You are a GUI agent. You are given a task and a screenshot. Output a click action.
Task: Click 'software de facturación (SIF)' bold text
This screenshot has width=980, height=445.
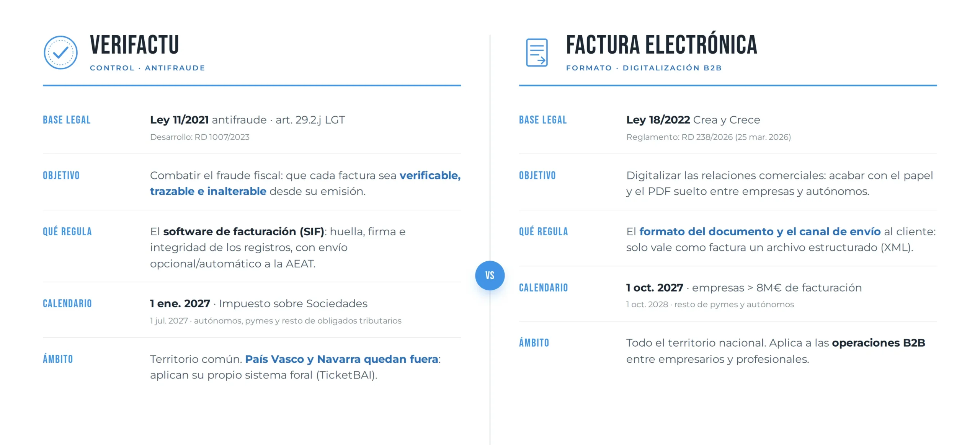(x=244, y=231)
